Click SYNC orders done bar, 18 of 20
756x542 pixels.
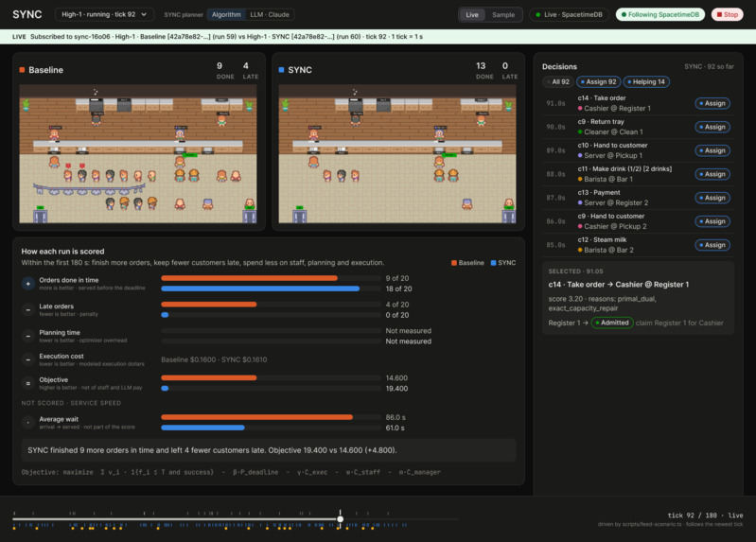(260, 288)
